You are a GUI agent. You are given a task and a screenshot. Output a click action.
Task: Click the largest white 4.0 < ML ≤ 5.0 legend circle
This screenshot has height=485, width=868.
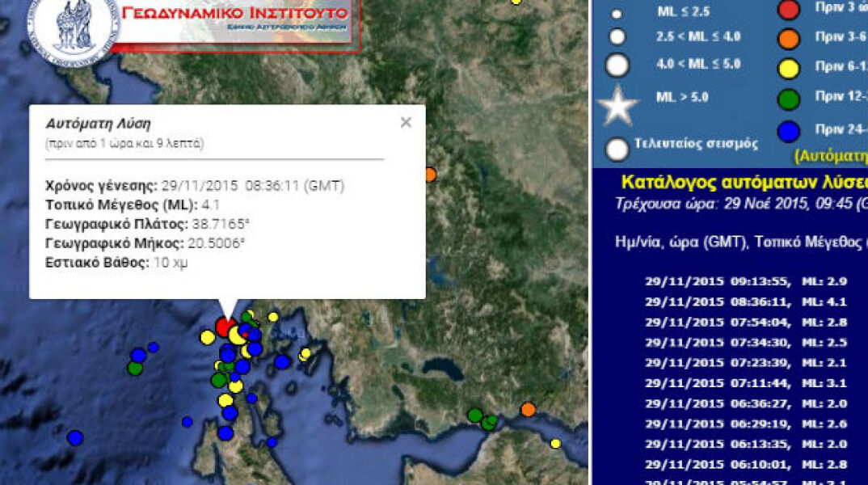(617, 65)
